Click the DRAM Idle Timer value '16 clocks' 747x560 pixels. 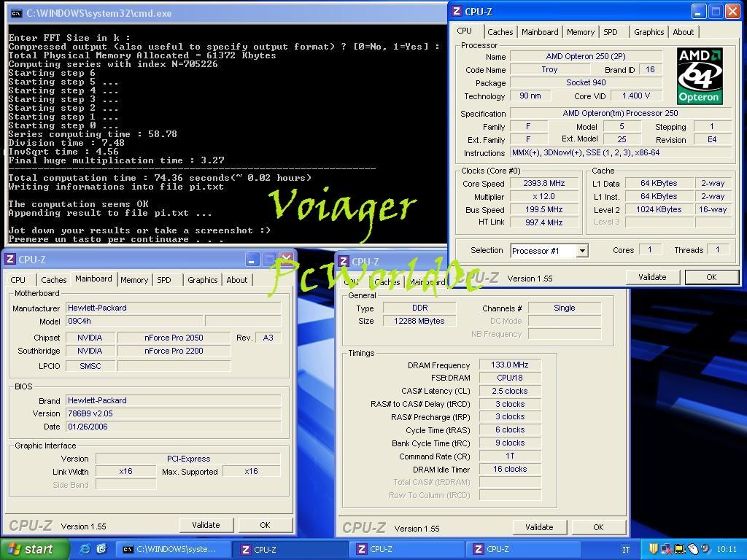510,469
